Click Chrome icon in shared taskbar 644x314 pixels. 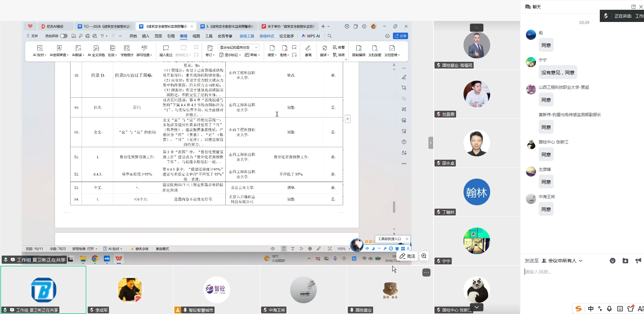[95, 259]
